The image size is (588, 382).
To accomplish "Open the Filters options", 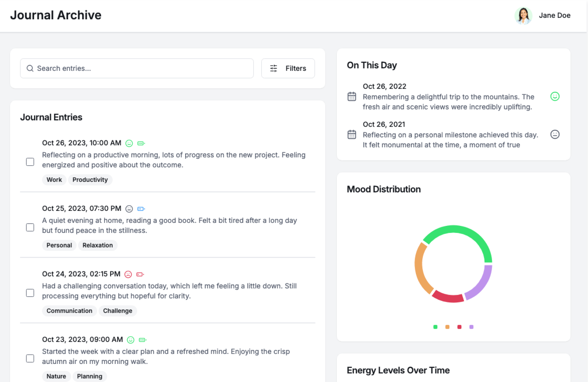I will pos(288,68).
